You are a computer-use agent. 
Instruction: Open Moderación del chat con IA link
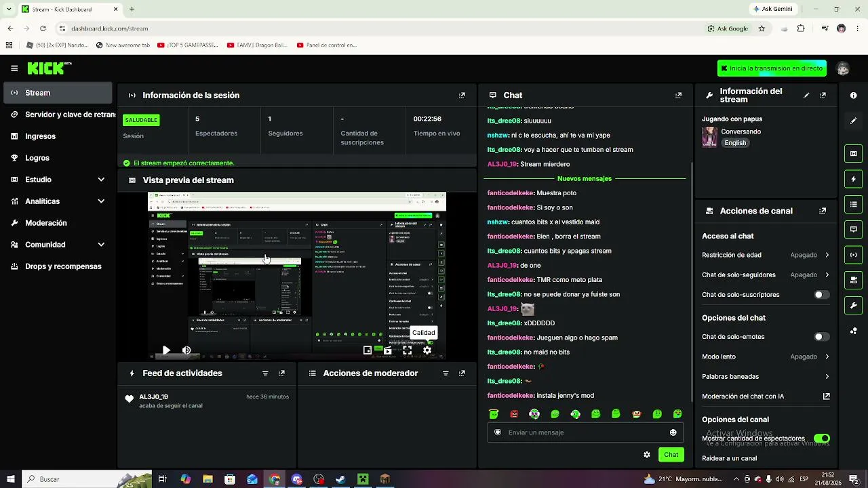(766, 396)
